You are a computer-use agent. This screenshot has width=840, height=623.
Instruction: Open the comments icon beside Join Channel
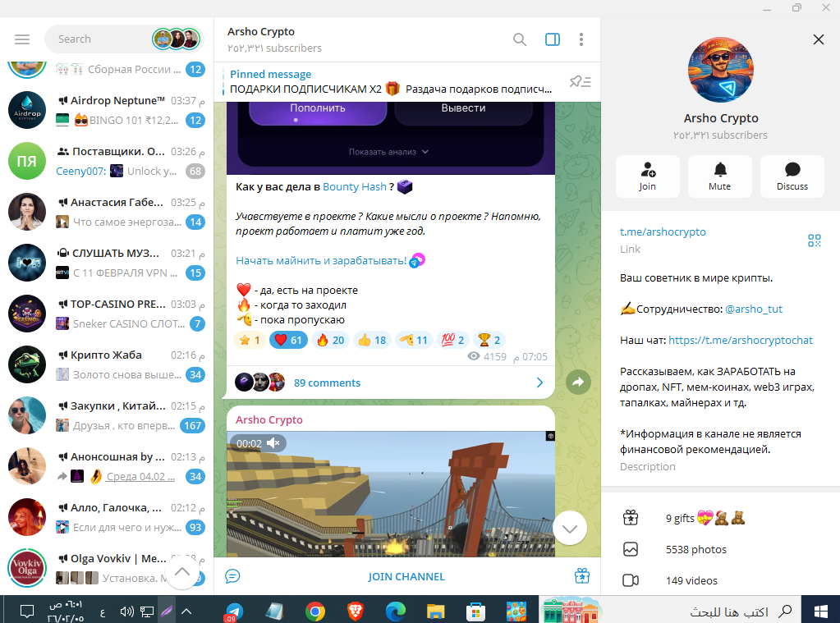(232, 576)
